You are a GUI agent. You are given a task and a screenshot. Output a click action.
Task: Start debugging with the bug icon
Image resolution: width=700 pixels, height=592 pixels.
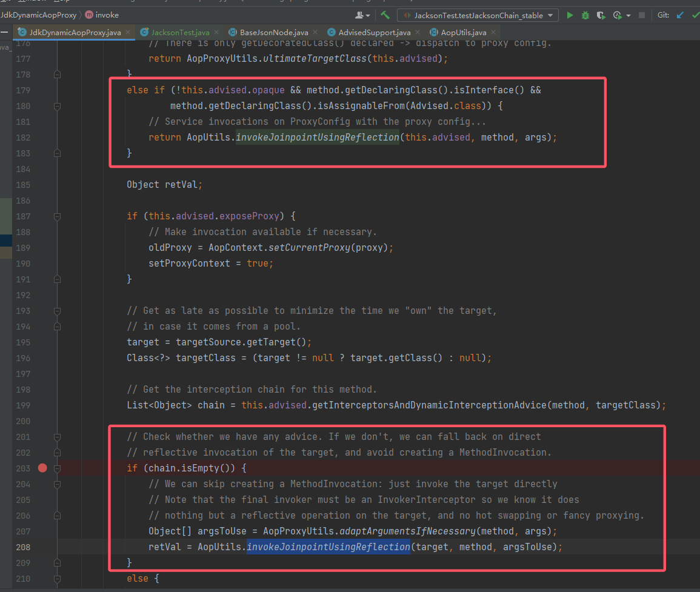(585, 15)
